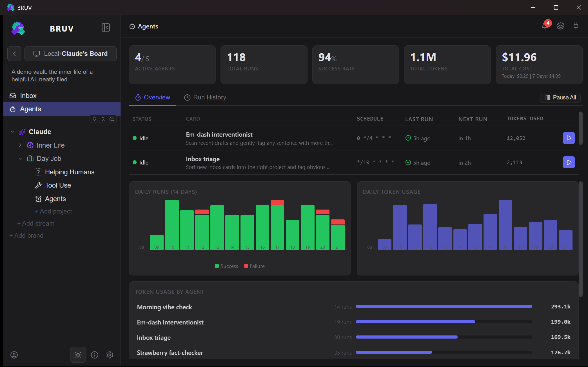Image resolution: width=588 pixels, height=367 pixels.
Task: Click the BRUV logo in the sidebar
Action: point(18,28)
